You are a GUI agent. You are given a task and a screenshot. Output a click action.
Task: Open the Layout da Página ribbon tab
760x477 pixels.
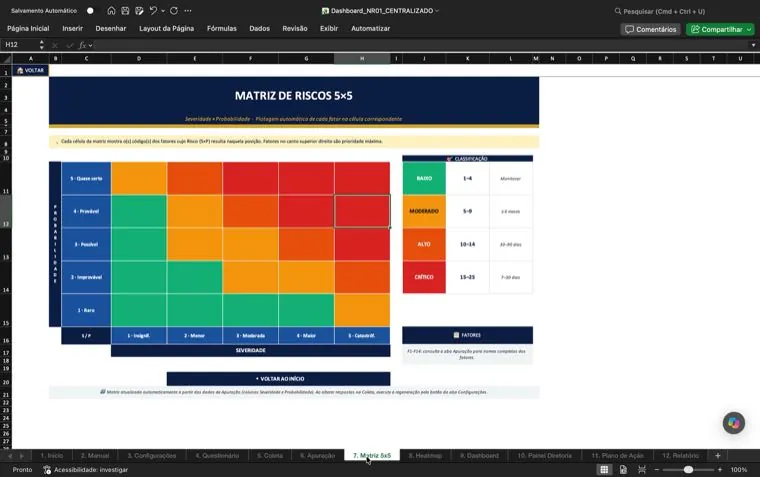pos(166,29)
